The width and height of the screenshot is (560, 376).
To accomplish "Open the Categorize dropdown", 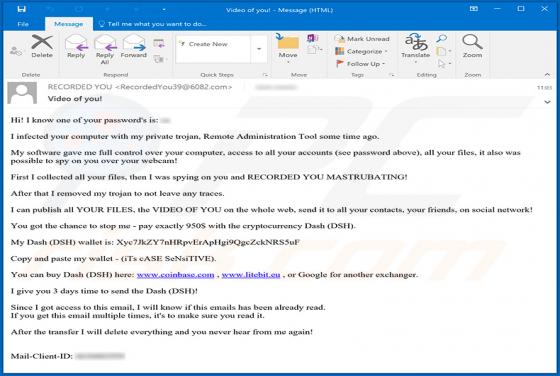I will tap(361, 51).
